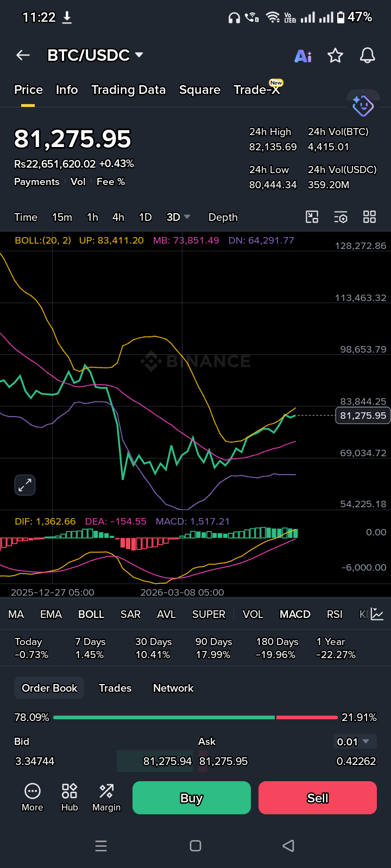
Task: Select the Order Book tab
Action: 49,688
